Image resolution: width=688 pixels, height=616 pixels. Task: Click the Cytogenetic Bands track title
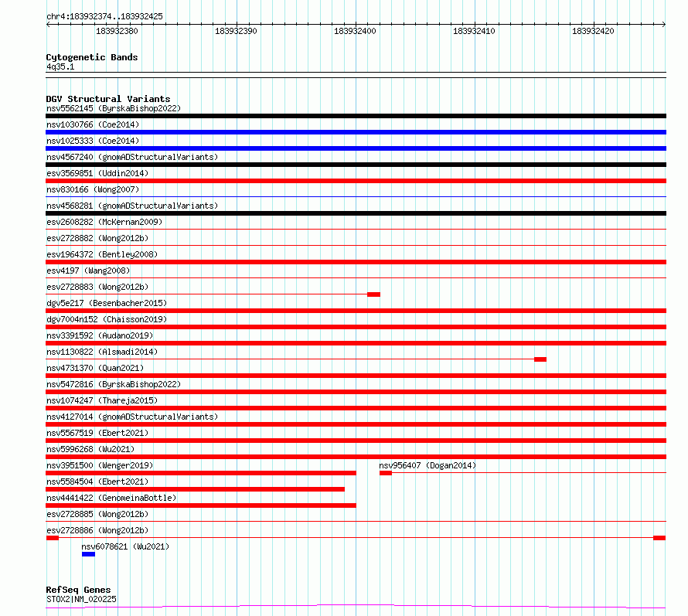pyautogui.click(x=92, y=57)
